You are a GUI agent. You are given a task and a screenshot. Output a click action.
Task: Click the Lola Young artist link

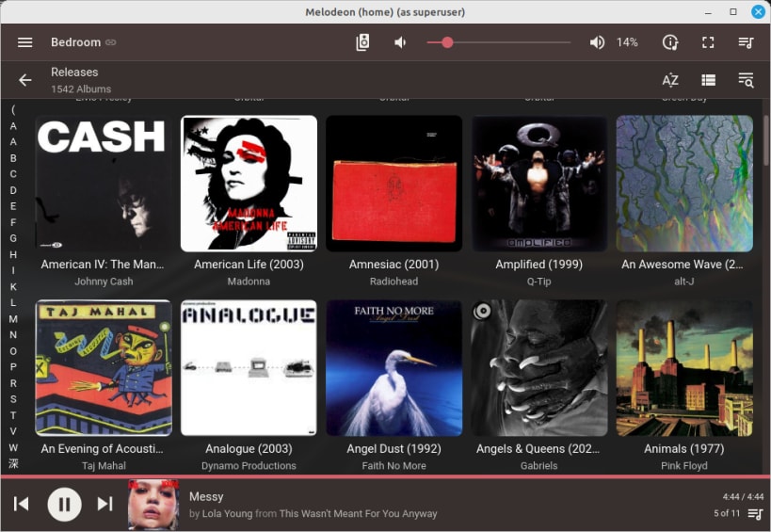pyautogui.click(x=227, y=514)
